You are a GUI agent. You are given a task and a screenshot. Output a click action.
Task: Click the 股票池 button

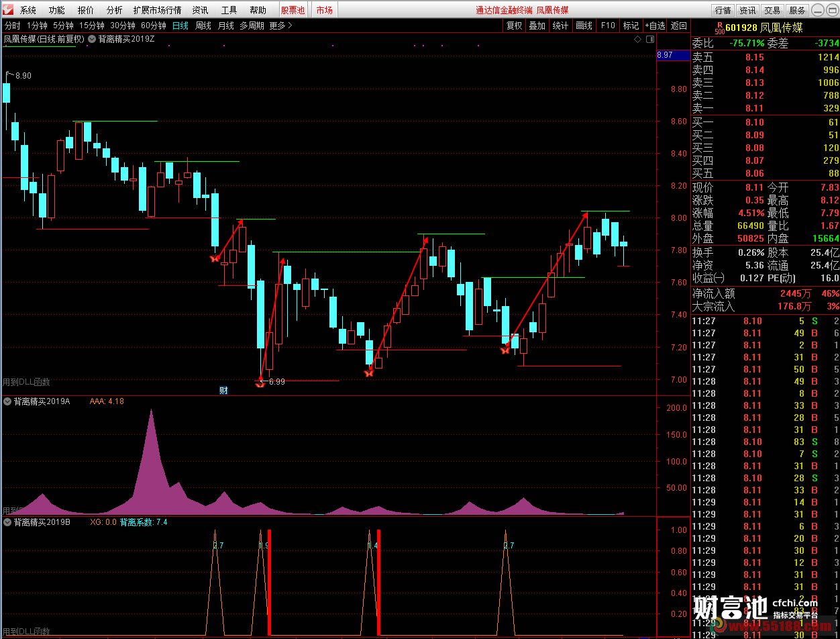coord(293,10)
